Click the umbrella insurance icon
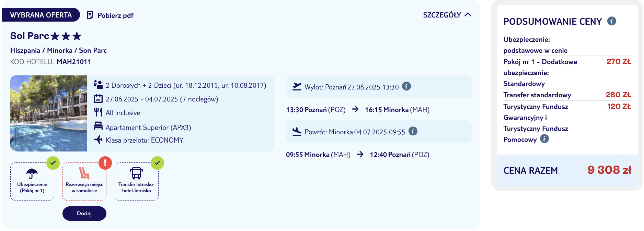This screenshot has width=644, height=231. tap(32, 173)
